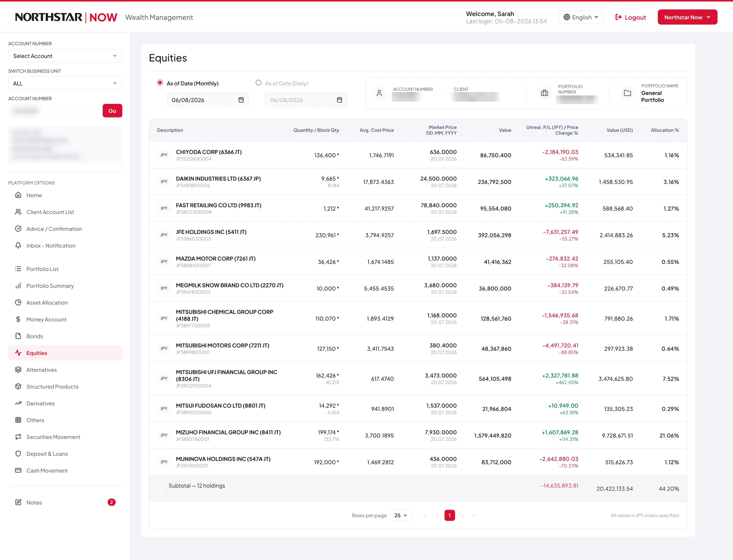The width and height of the screenshot is (733, 560).
Task: Click the Client Account List people icon
Action: pyautogui.click(x=18, y=212)
